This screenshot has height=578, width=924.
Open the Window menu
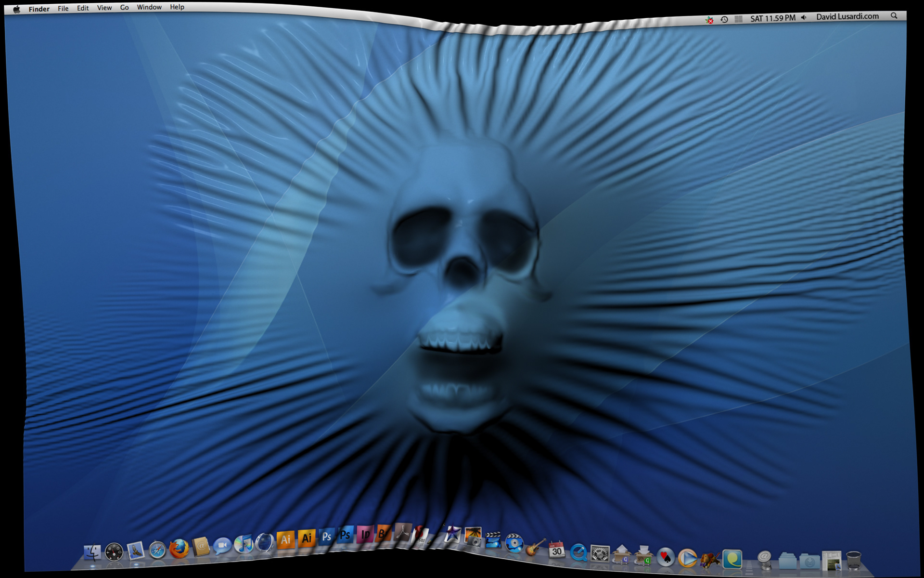tap(149, 7)
